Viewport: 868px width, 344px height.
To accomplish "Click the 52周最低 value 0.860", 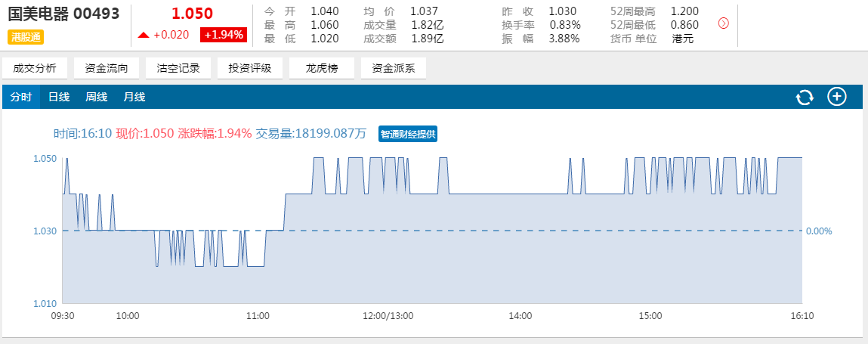I will (684, 25).
